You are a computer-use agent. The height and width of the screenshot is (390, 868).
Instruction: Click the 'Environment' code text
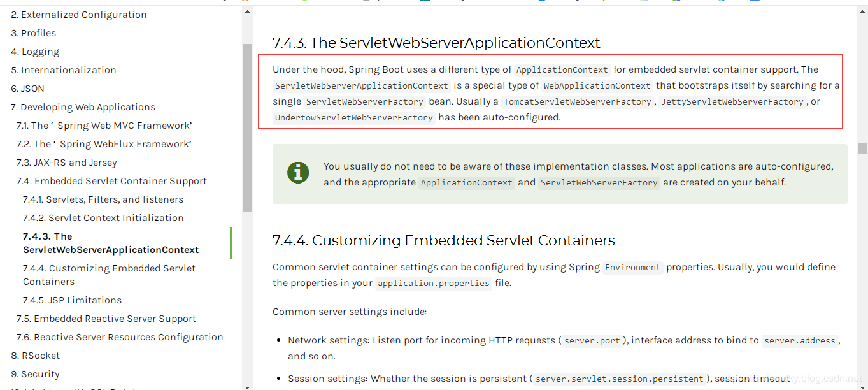click(x=633, y=268)
